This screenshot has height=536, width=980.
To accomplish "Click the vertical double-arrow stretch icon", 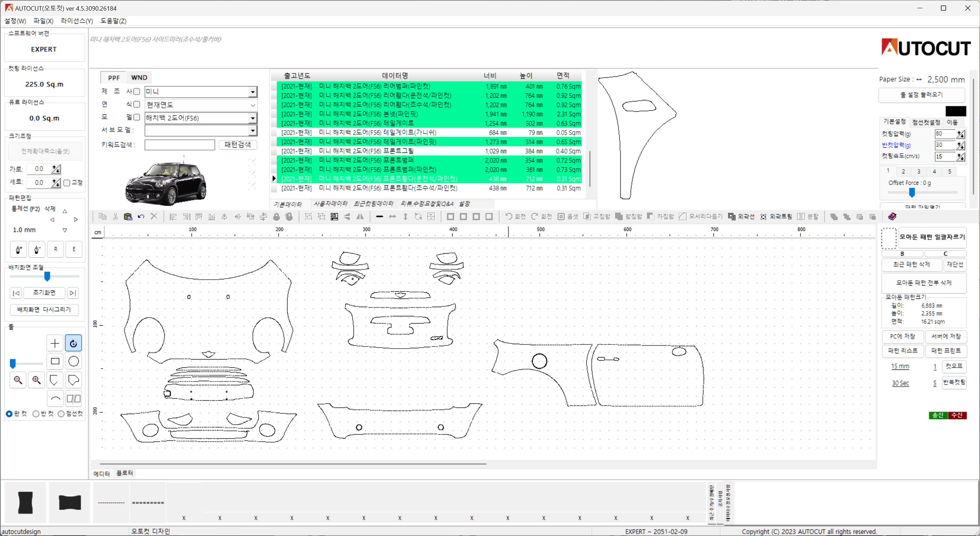I will [405, 217].
